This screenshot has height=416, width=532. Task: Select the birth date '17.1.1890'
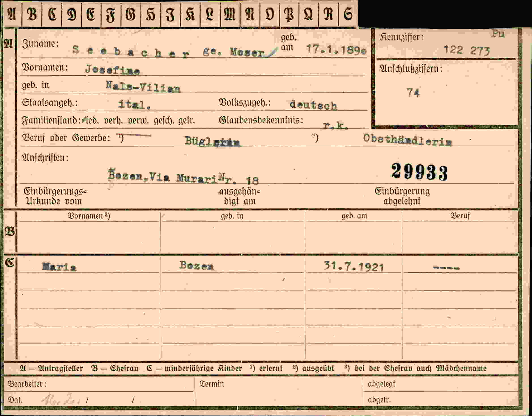[x=336, y=50]
